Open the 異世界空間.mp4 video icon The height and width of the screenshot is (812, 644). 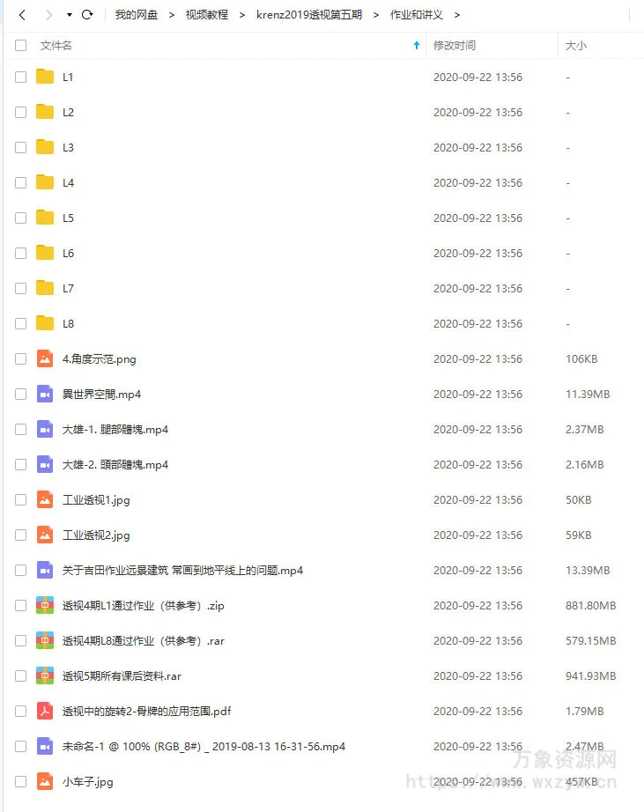coord(45,394)
